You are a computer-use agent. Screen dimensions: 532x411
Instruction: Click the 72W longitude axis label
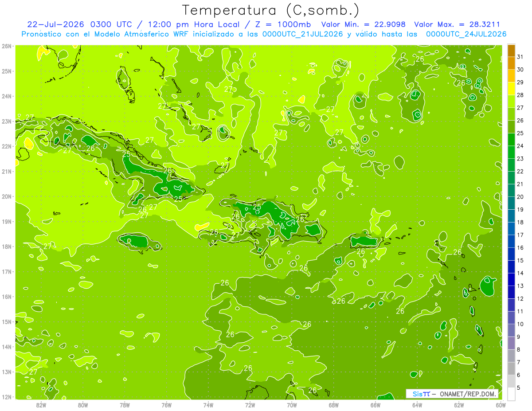(x=250, y=404)
